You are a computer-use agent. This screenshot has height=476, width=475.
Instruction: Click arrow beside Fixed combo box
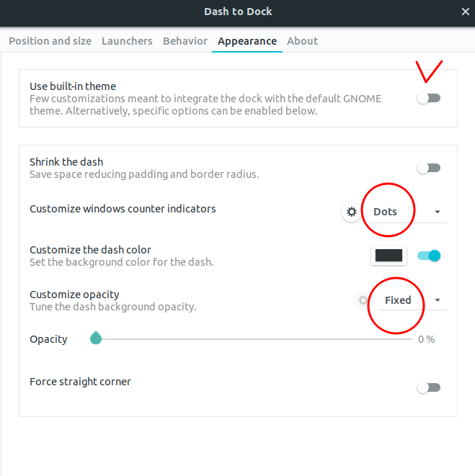click(x=438, y=300)
